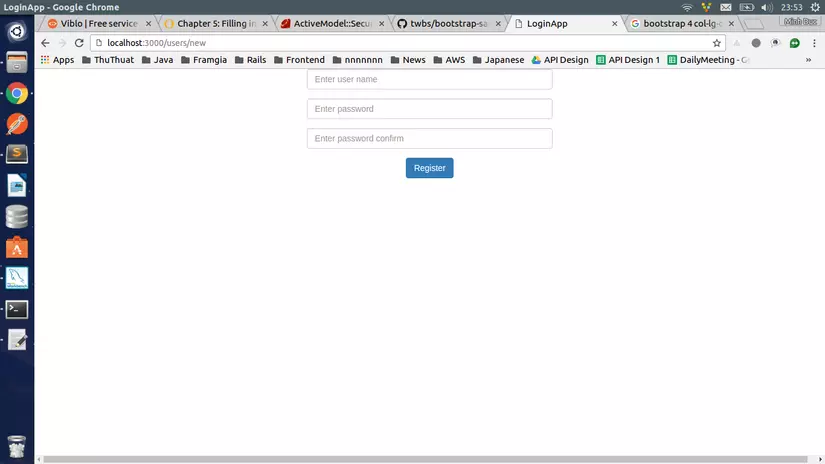Open the API Design 1 bookmark

click(x=628, y=60)
